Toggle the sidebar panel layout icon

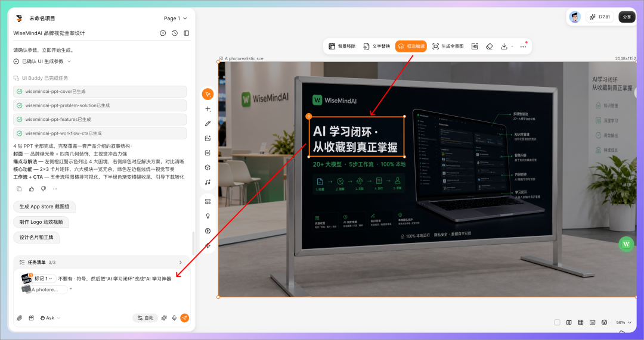[187, 33]
